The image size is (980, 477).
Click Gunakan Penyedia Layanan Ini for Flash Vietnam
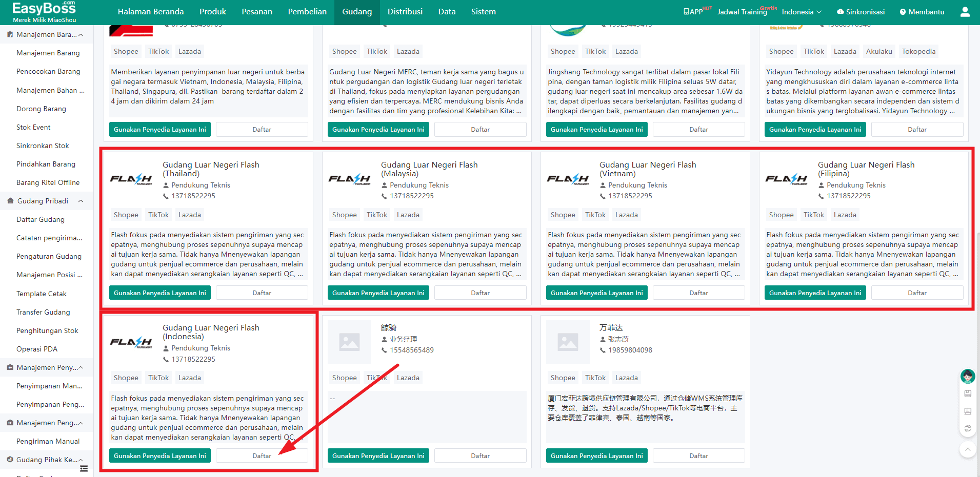pyautogui.click(x=597, y=293)
